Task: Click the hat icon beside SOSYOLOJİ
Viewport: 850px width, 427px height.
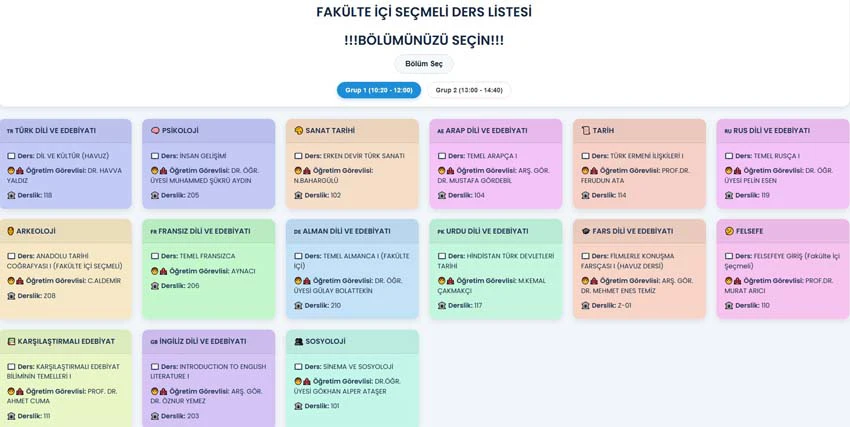Action: (x=299, y=341)
